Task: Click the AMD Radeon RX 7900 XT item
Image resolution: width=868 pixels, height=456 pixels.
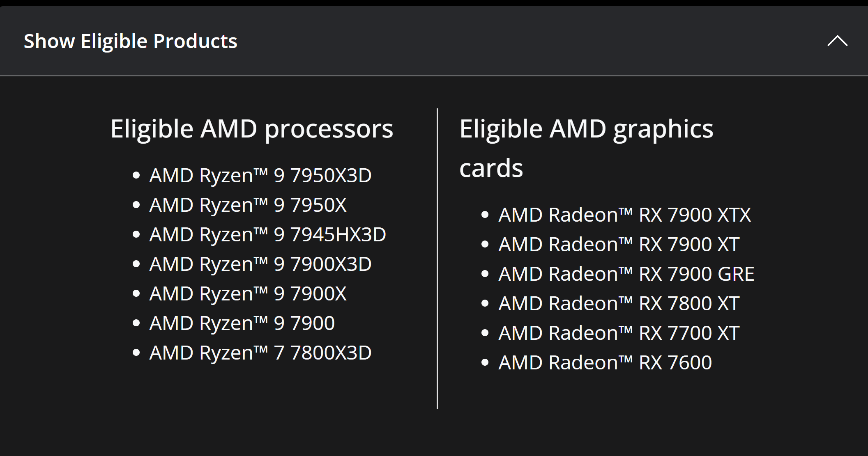Action: pos(619,245)
